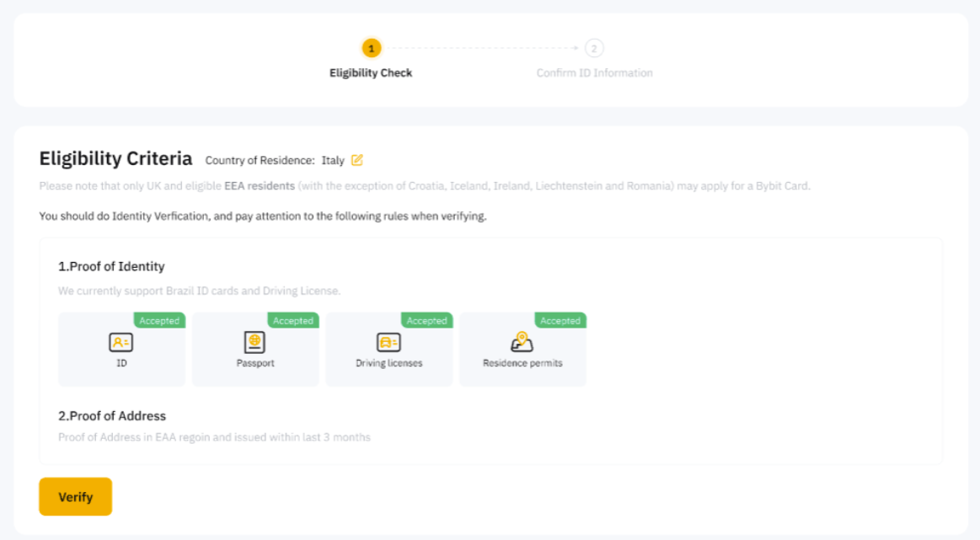The height and width of the screenshot is (540, 980).
Task: Click the Verify button
Action: tap(75, 496)
